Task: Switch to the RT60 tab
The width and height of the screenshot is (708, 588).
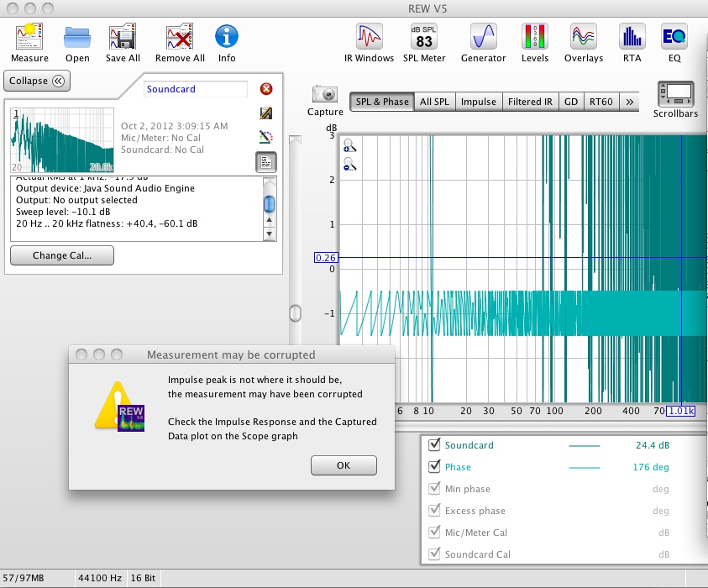Action: point(601,102)
